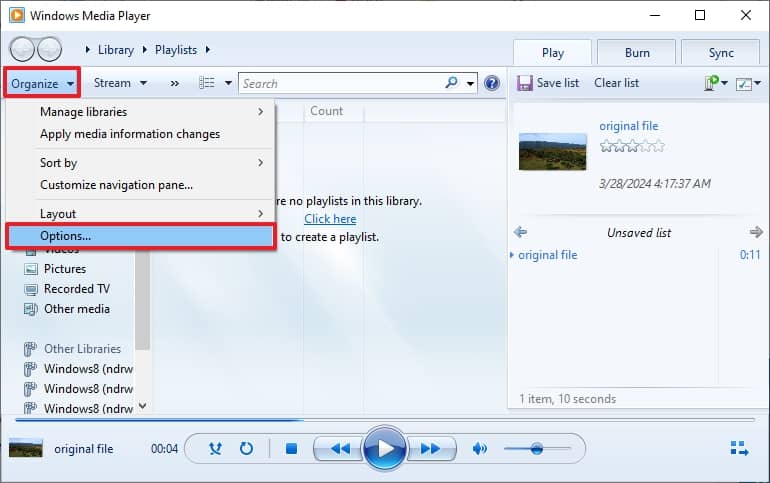770x483 pixels.
Task: Click the Library breadcrumb
Action: tap(115, 50)
